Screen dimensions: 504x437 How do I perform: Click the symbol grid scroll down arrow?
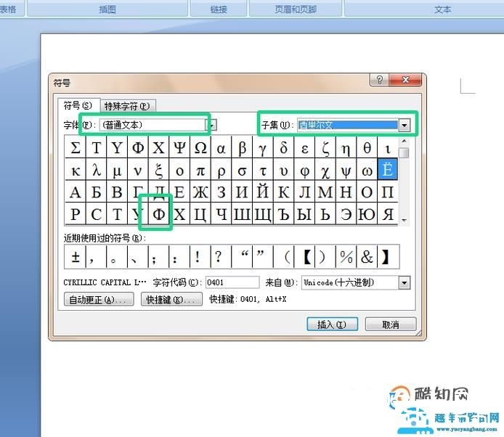pos(405,221)
